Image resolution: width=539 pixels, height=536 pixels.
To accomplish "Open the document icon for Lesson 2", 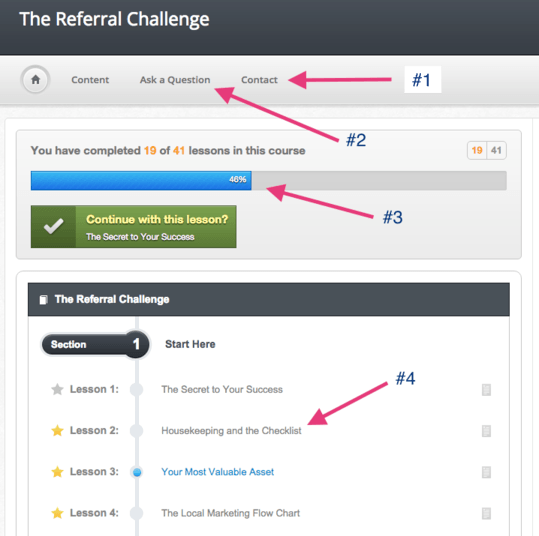I will pyautogui.click(x=486, y=431).
